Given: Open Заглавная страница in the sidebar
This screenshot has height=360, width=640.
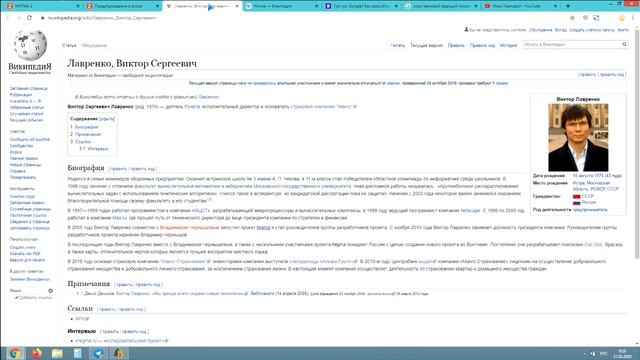Looking at the screenshot, I should click(29, 88).
